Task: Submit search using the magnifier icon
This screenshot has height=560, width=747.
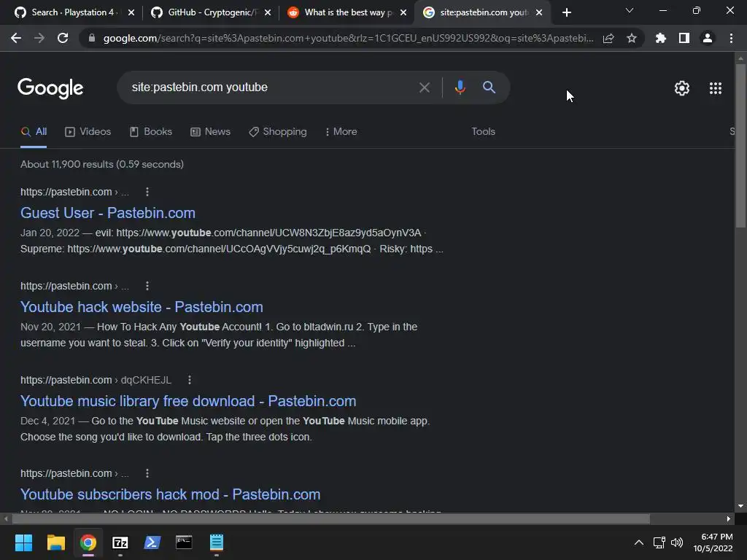Action: [489, 87]
